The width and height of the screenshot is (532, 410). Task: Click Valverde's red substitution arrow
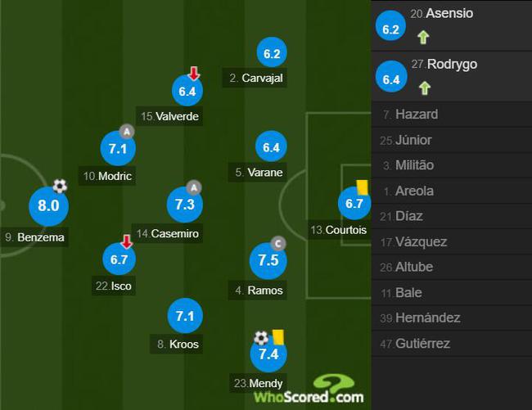click(x=194, y=74)
